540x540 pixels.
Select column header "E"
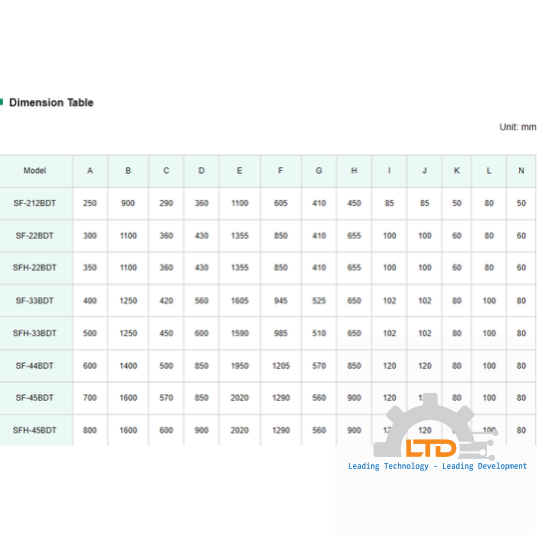tap(239, 170)
